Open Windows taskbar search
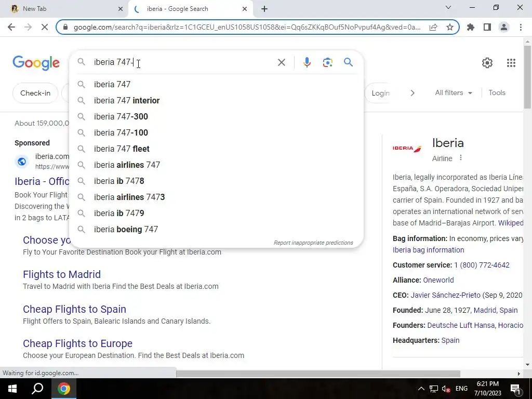 point(37,389)
